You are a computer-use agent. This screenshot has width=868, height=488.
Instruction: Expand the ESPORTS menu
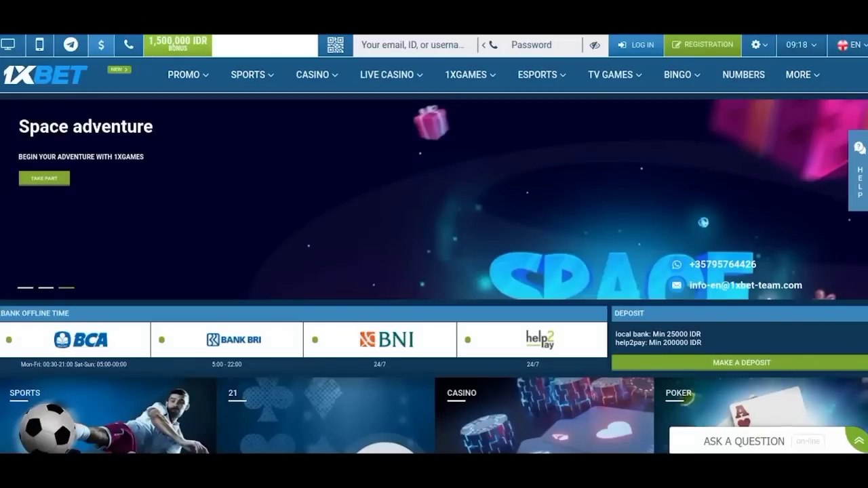pos(542,75)
